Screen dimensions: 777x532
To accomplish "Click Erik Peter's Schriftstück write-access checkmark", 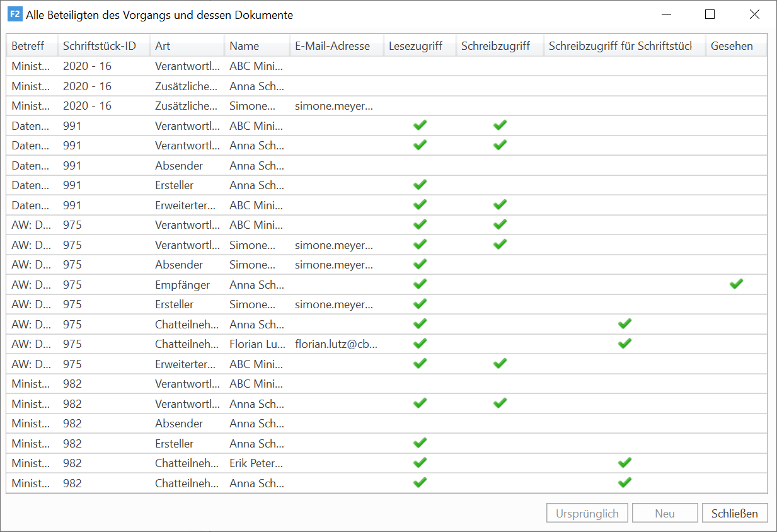I will (x=624, y=463).
